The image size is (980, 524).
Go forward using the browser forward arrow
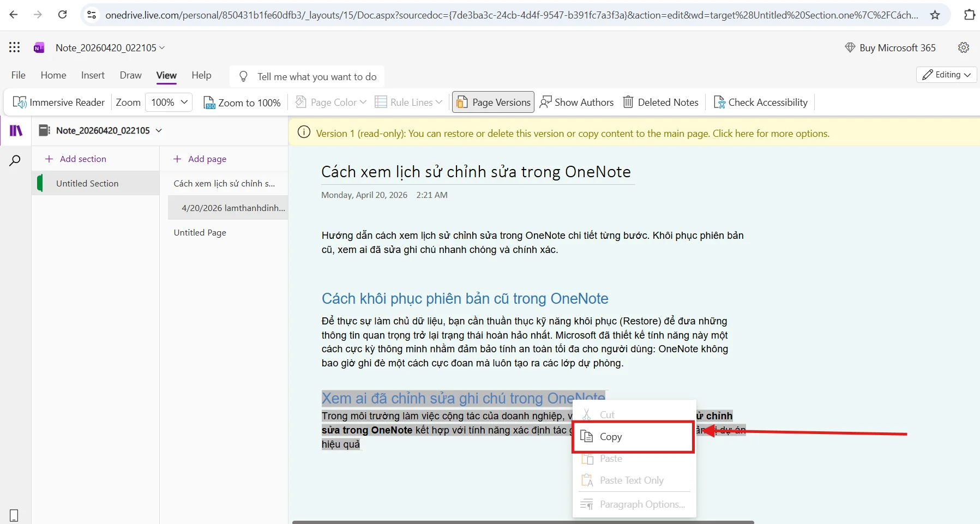[38, 15]
